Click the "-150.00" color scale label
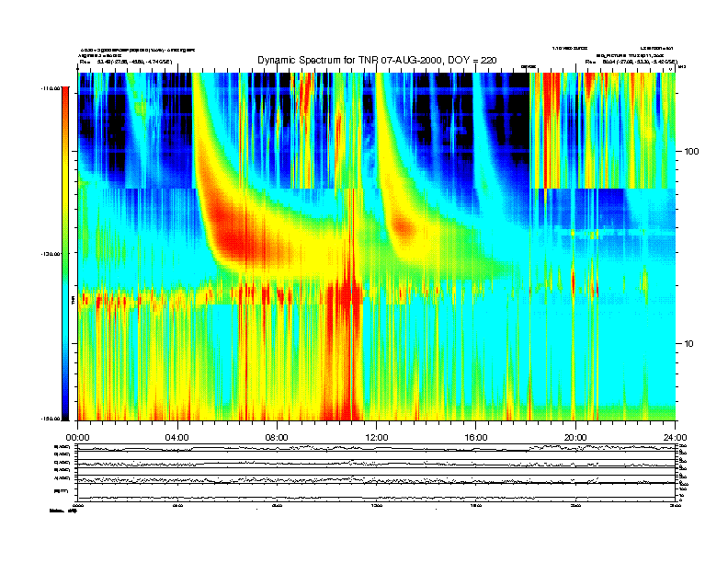Screen dimensions: 728x563 pyautogui.click(x=51, y=419)
